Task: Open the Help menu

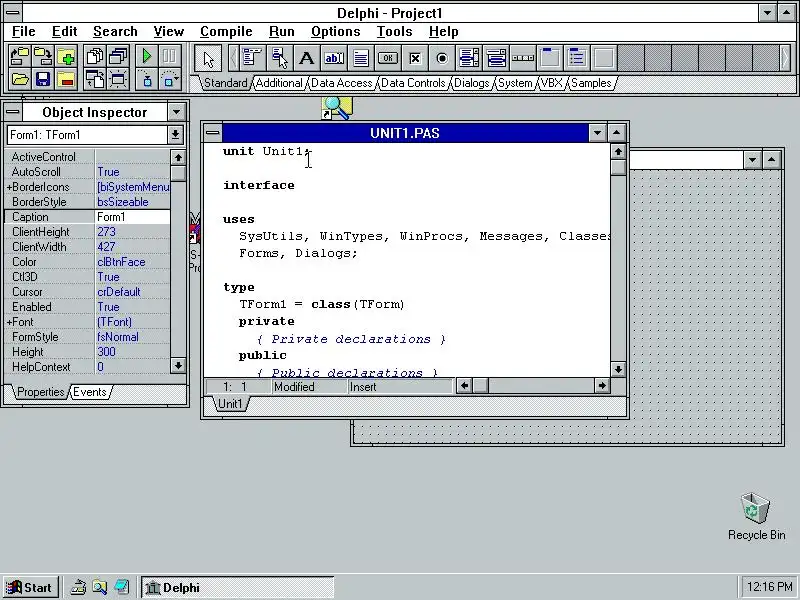Action: click(443, 32)
